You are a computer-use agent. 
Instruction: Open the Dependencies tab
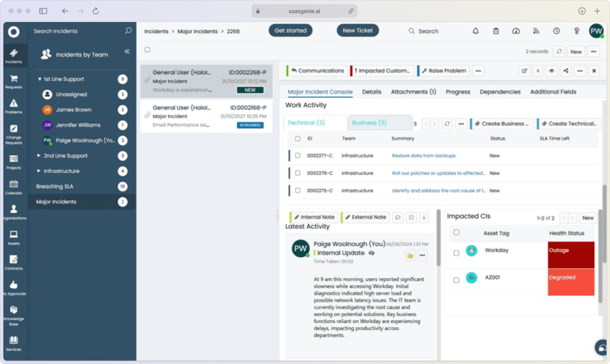[500, 92]
